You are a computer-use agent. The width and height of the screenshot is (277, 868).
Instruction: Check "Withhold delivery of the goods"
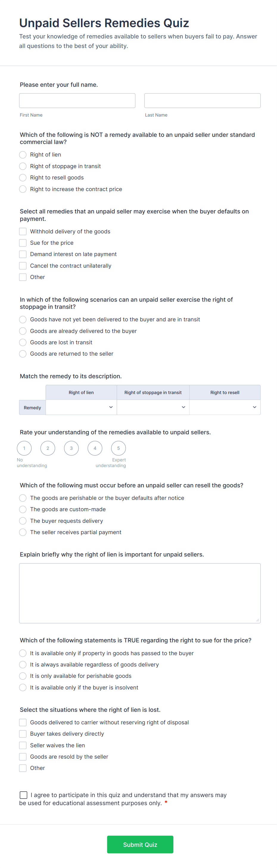pyautogui.click(x=23, y=232)
